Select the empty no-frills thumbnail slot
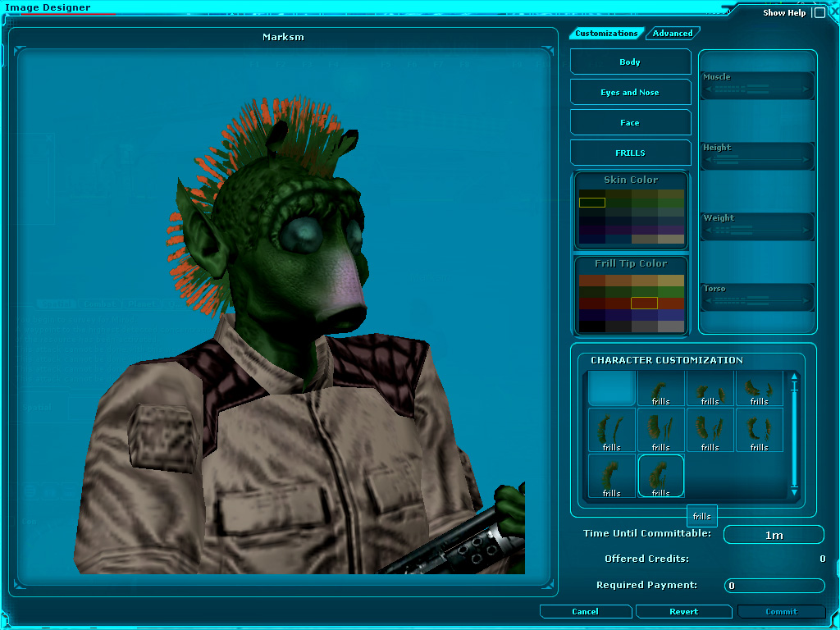This screenshot has height=630, width=840. click(611, 388)
